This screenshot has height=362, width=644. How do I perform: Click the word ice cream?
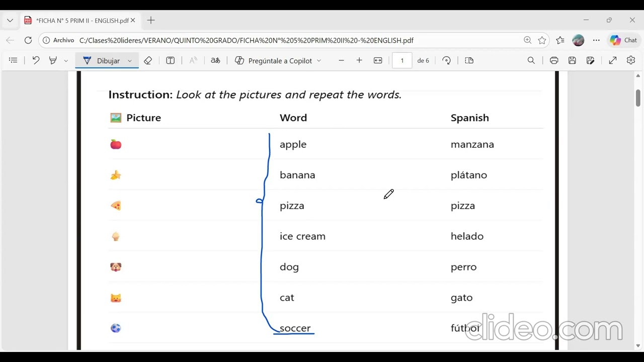tap(302, 236)
